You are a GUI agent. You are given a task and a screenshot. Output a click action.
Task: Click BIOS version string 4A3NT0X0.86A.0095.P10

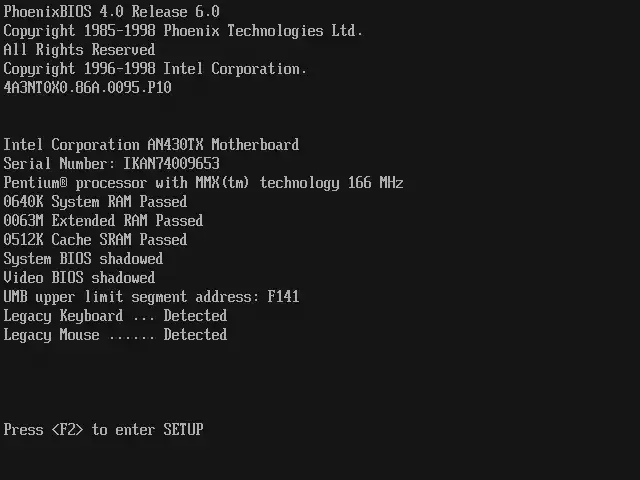pos(87,87)
